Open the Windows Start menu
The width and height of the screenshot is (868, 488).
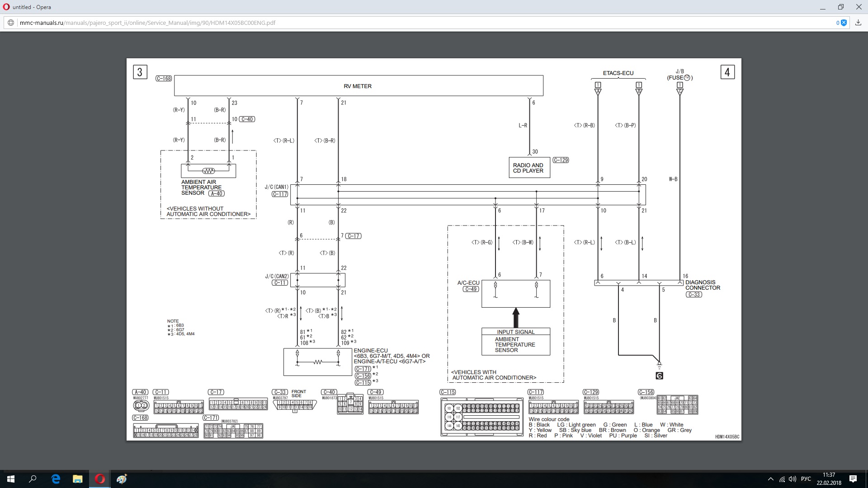[x=11, y=479]
